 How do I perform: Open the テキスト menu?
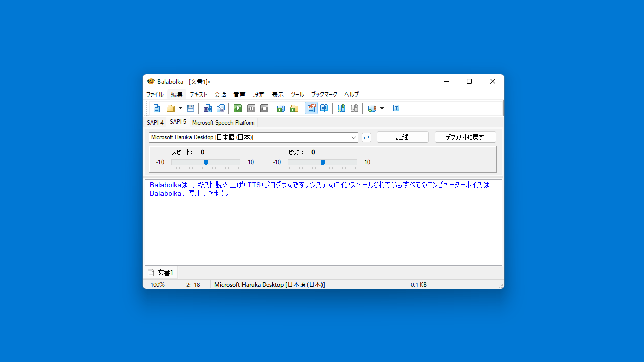(199, 95)
